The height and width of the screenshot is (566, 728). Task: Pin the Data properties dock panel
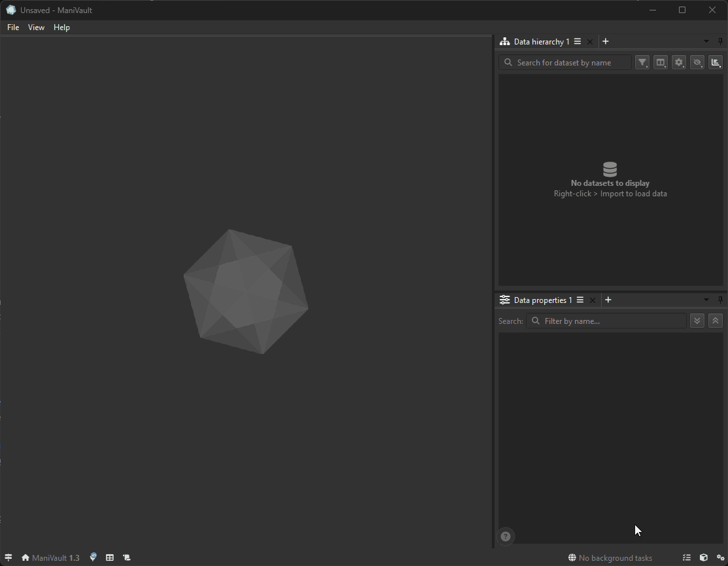(x=720, y=300)
